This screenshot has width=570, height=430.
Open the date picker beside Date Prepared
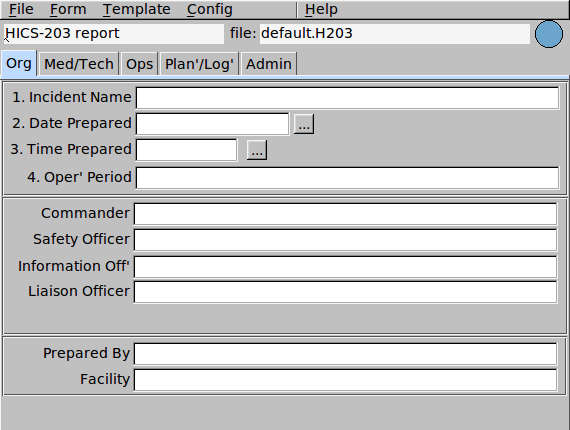(x=304, y=124)
